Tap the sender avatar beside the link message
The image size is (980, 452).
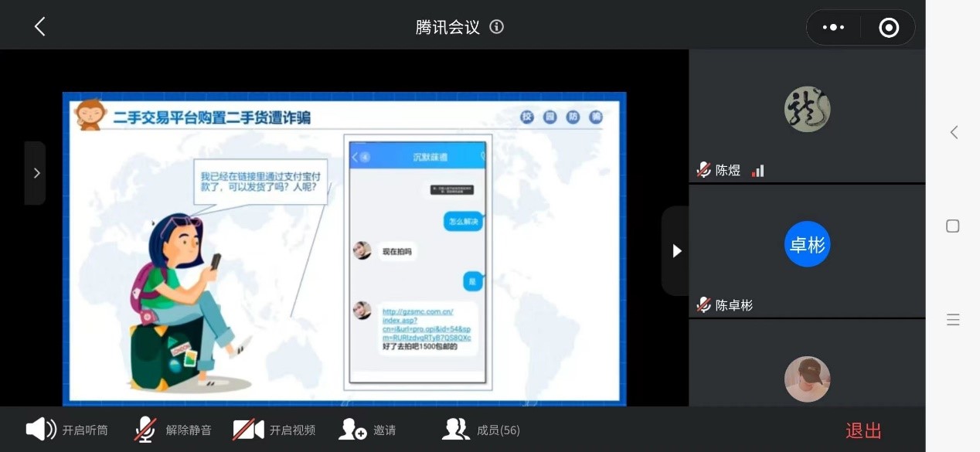click(x=362, y=310)
